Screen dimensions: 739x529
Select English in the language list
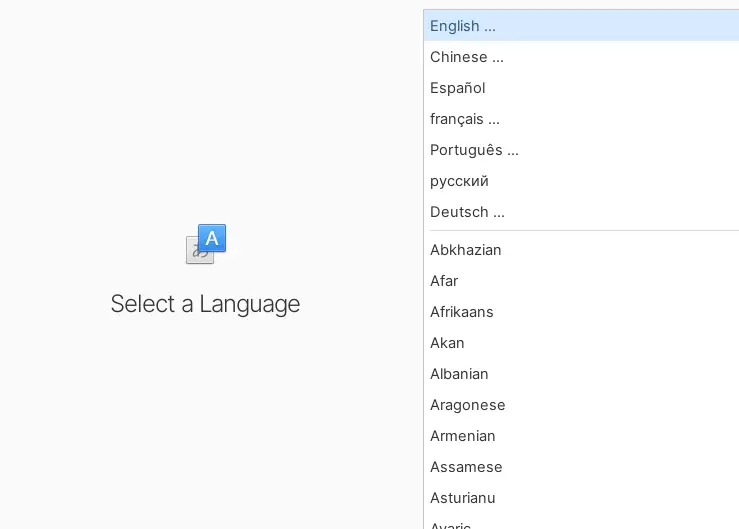[x=581, y=25]
